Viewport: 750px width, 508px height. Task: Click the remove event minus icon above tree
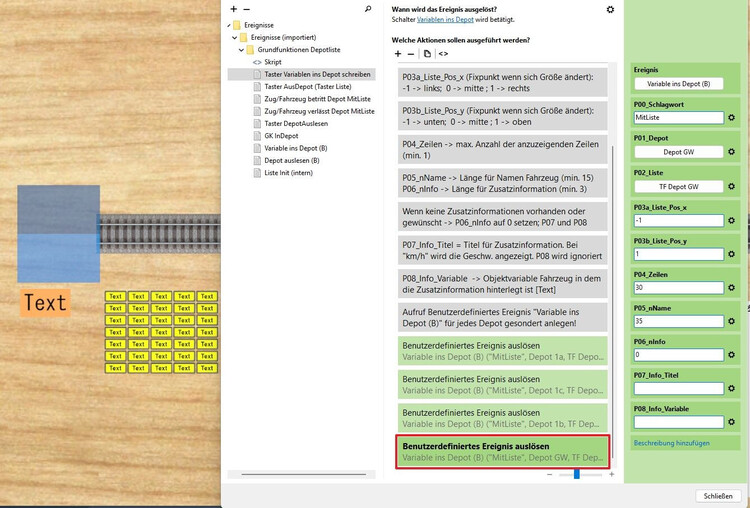pyautogui.click(x=247, y=9)
